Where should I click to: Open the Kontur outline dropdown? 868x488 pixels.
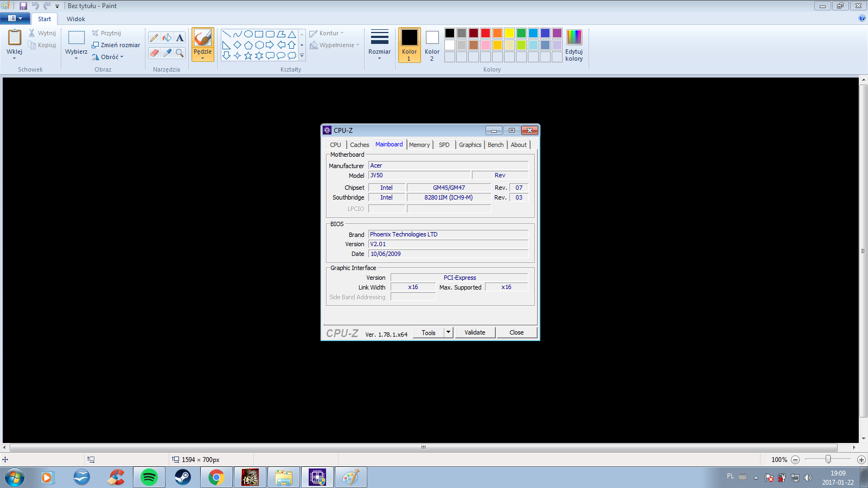(327, 33)
